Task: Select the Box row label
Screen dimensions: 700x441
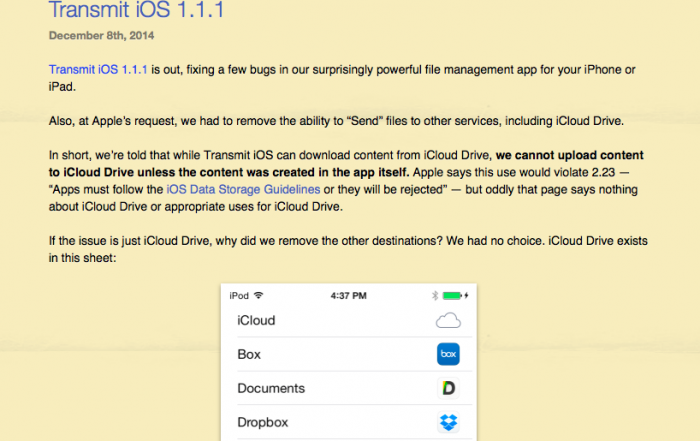Action: (249, 354)
